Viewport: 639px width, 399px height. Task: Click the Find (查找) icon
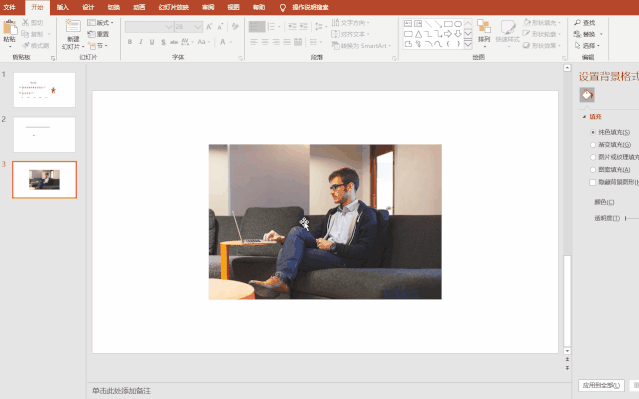[577, 22]
